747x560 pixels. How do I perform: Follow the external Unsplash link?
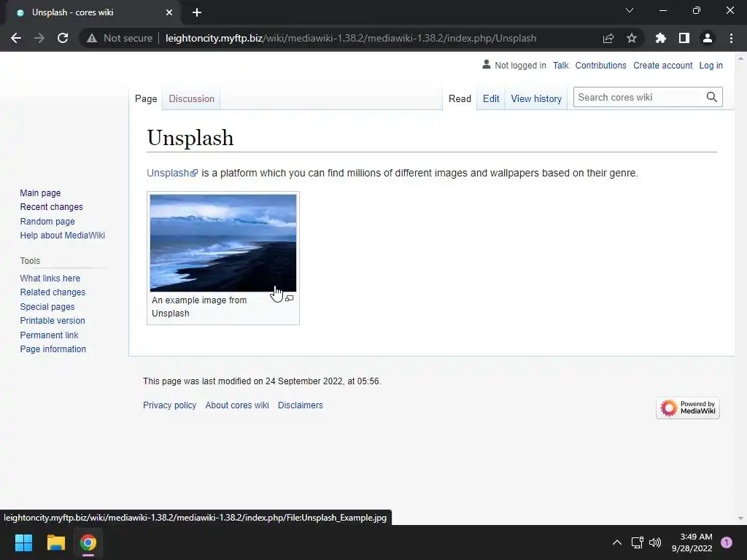point(172,173)
